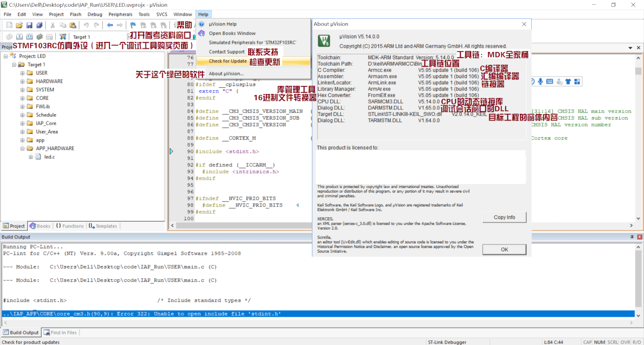Switch to the Functions tab
Screen dimensions: 644x345
[70, 226]
